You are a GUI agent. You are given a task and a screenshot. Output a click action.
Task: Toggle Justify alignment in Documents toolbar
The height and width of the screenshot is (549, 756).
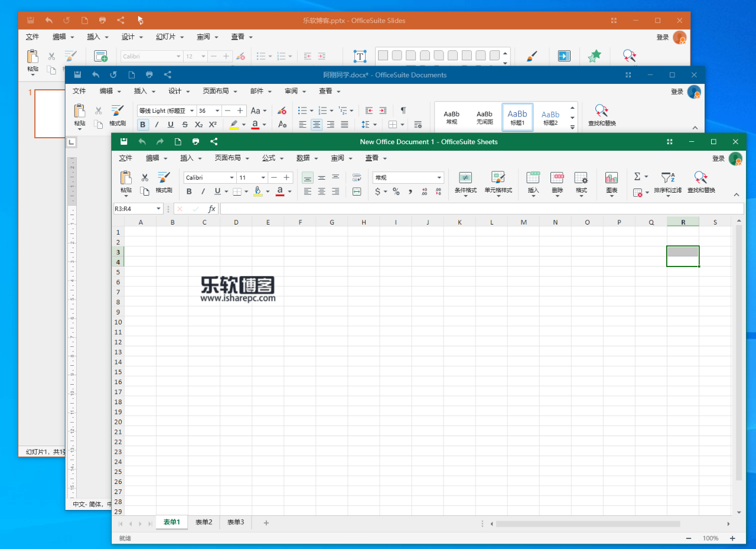coord(344,125)
